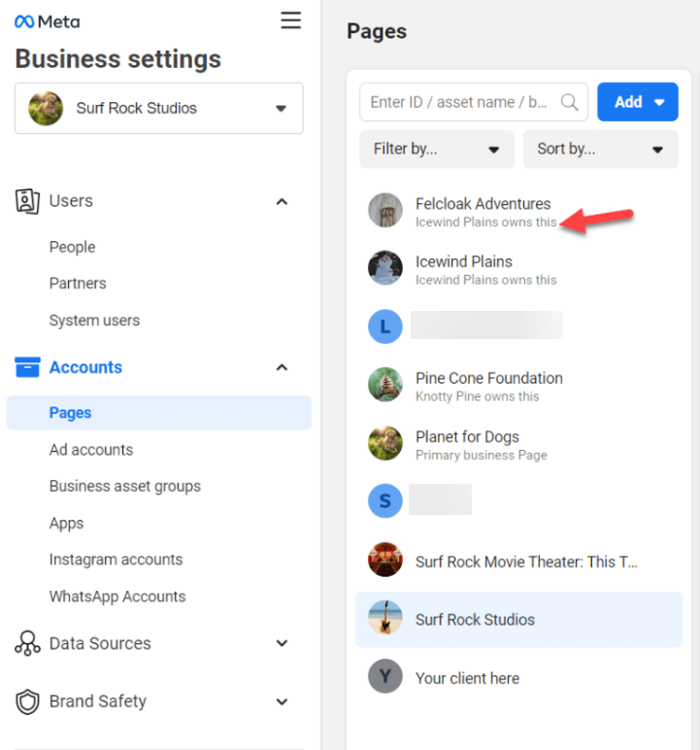
Task: Click the Surf Rock Movie Theater avatar
Action: pyautogui.click(x=384, y=560)
